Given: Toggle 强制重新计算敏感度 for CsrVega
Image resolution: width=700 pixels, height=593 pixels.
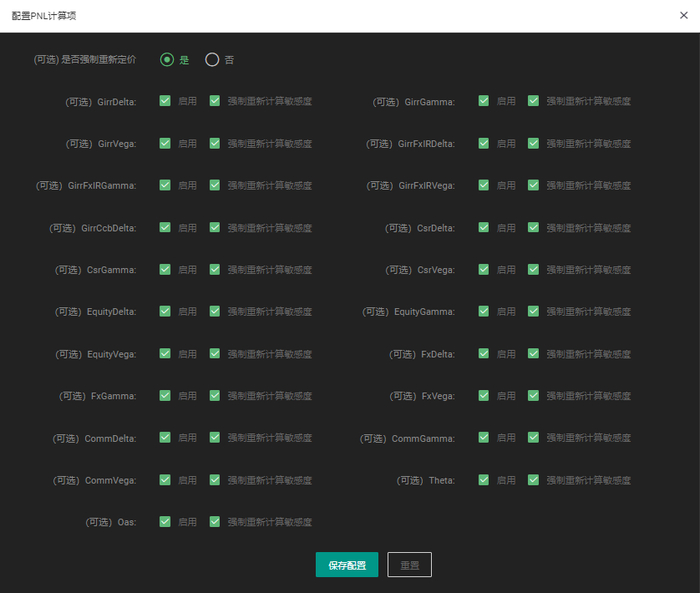Looking at the screenshot, I should (x=533, y=270).
